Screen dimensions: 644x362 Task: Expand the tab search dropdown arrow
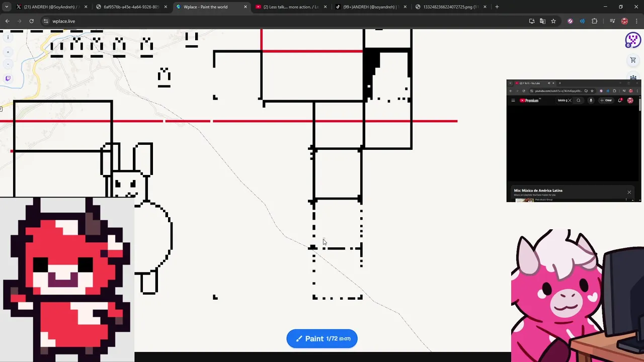pyautogui.click(x=7, y=7)
